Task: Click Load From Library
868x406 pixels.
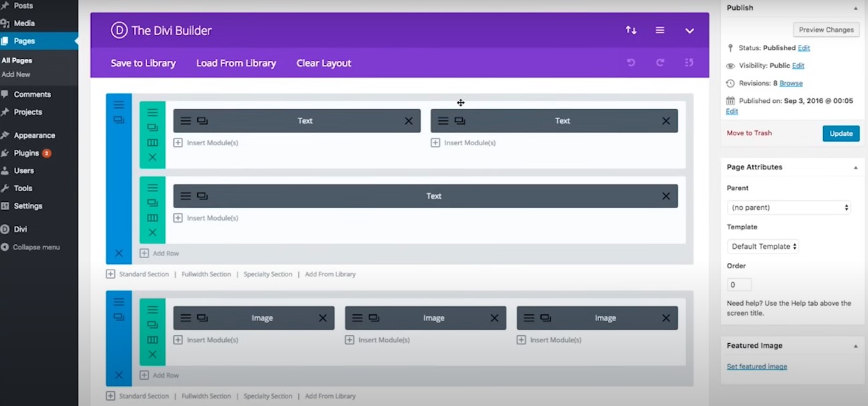Action: pyautogui.click(x=236, y=63)
